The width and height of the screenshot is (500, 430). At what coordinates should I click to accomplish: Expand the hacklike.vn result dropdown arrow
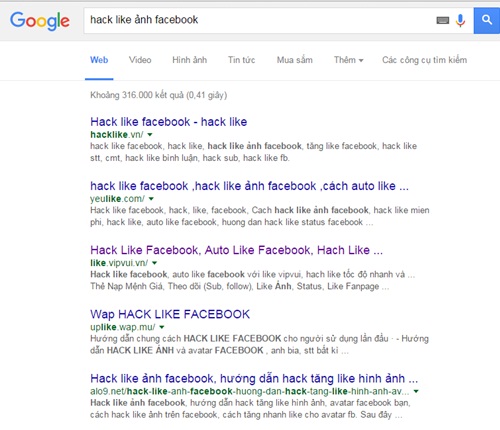[x=150, y=135]
